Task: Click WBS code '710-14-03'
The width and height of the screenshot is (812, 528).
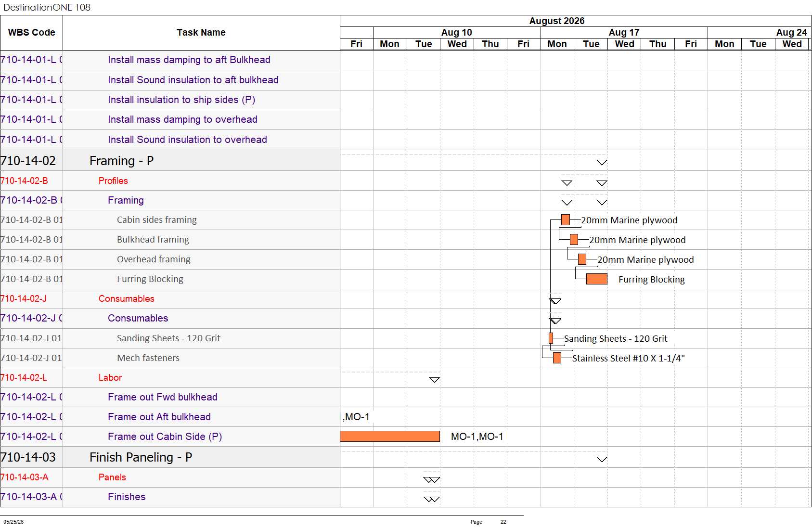Action: (28, 457)
